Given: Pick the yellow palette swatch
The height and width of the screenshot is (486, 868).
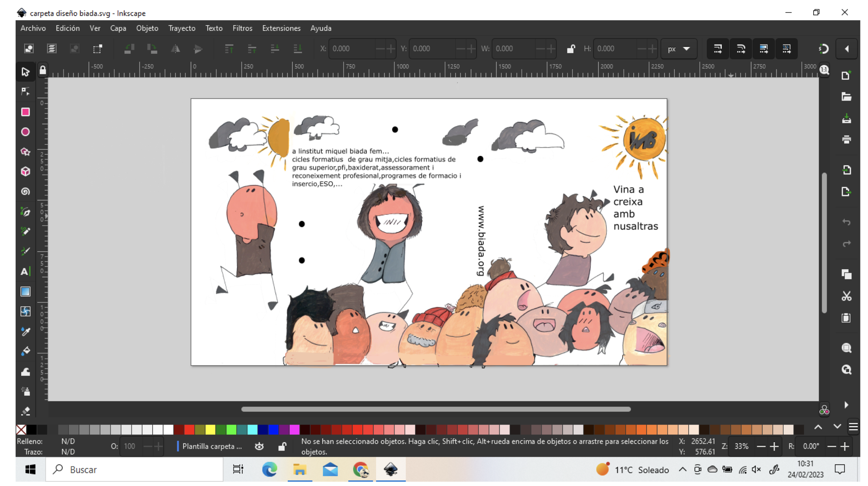Looking at the screenshot, I should (x=210, y=430).
